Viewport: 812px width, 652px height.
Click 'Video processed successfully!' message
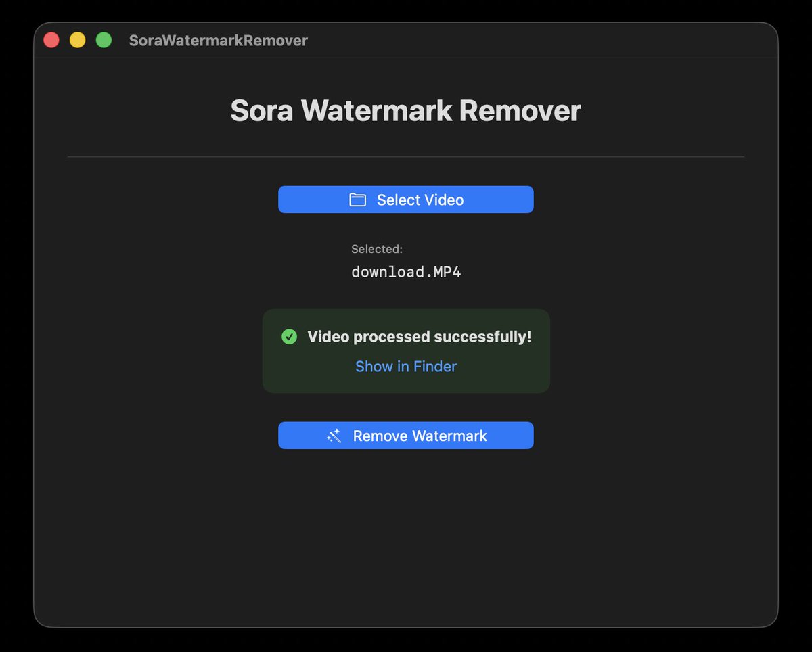pos(420,336)
